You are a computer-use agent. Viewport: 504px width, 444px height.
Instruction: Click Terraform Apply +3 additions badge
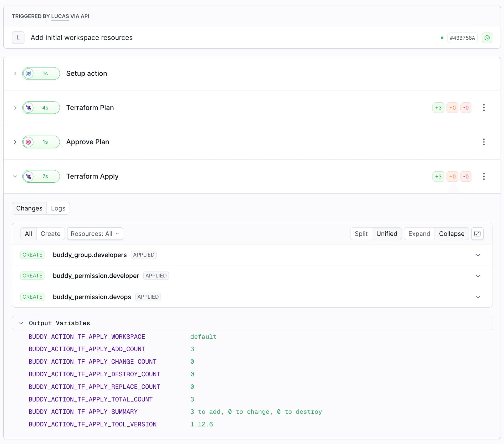438,176
